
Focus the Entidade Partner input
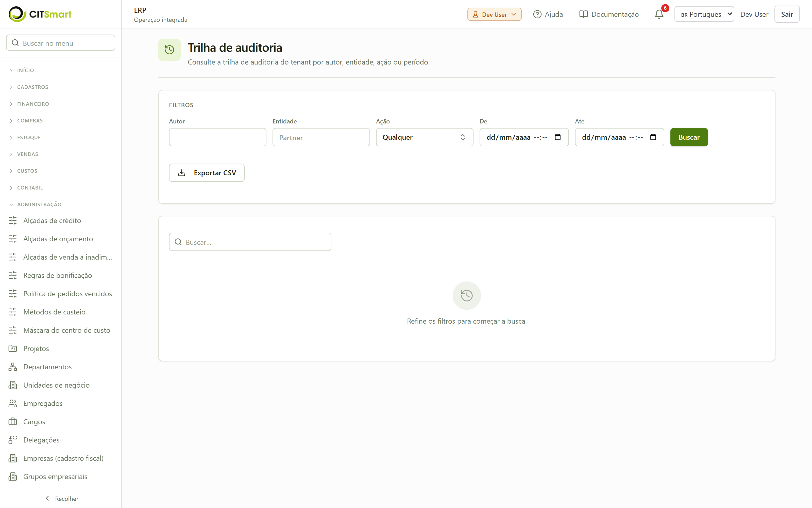point(321,137)
